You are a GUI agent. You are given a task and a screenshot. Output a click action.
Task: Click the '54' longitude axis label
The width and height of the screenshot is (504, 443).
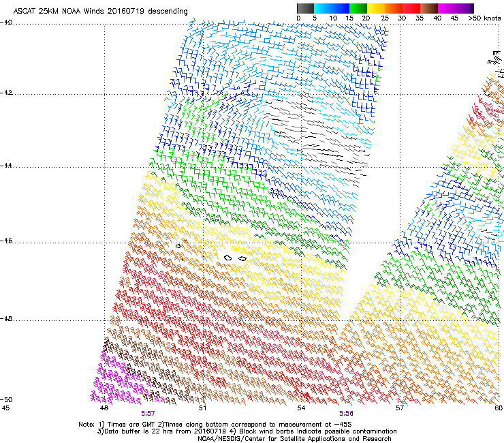click(x=301, y=408)
